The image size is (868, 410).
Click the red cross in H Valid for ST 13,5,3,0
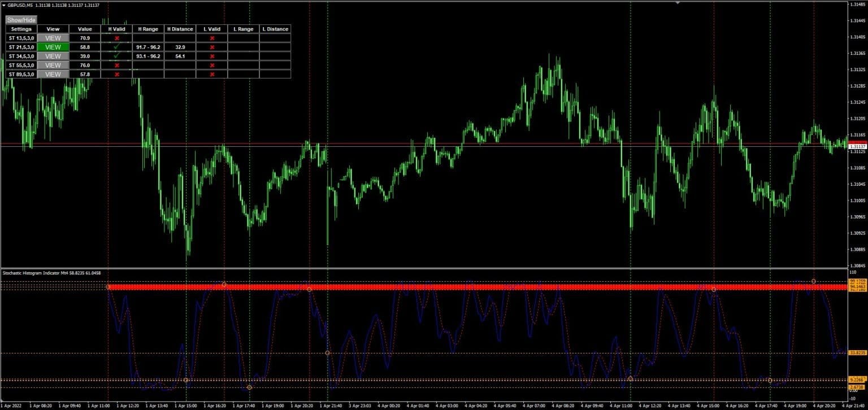point(116,38)
